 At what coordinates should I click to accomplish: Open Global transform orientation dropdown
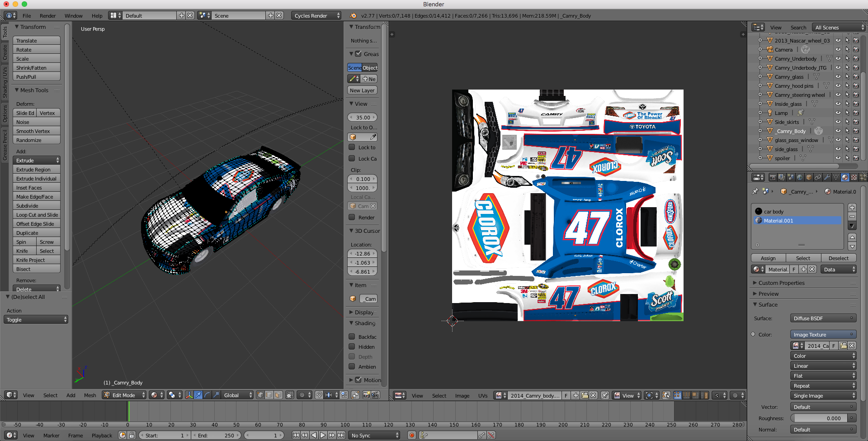pyautogui.click(x=237, y=395)
